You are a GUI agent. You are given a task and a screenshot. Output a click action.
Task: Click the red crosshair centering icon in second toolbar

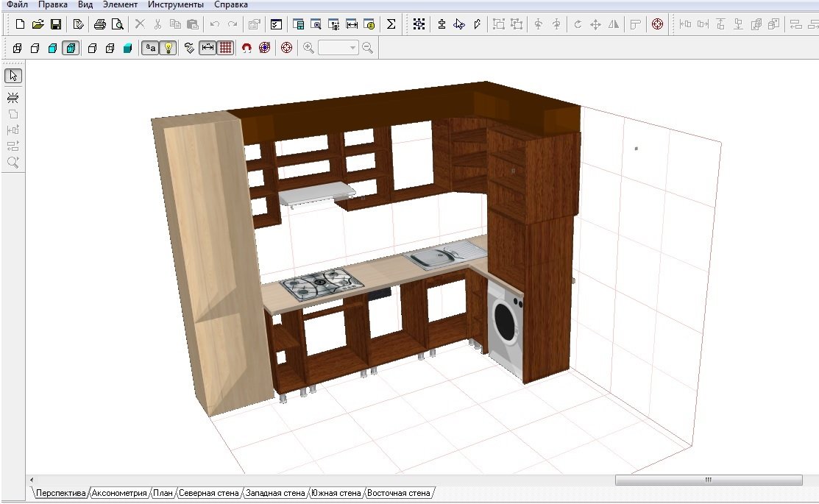tap(286, 48)
